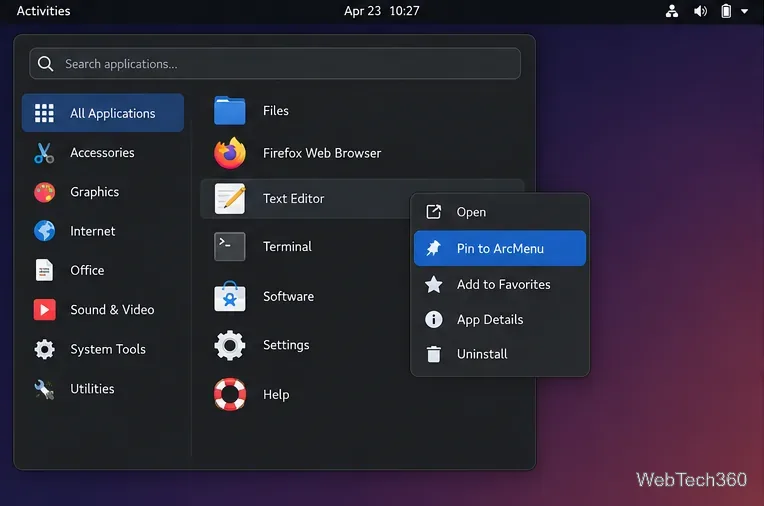764x506 pixels.
Task: Switch to the Accessories category
Action: coord(103,153)
